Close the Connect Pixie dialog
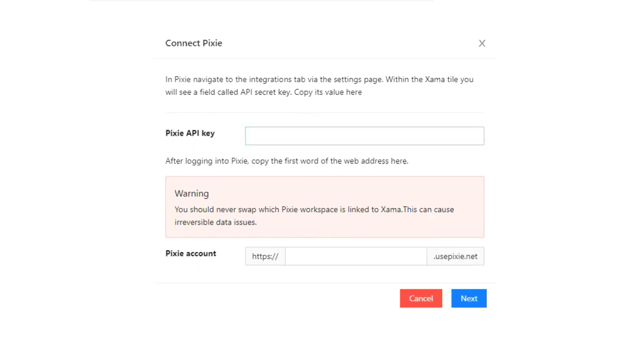The image size is (644, 342). 482,43
